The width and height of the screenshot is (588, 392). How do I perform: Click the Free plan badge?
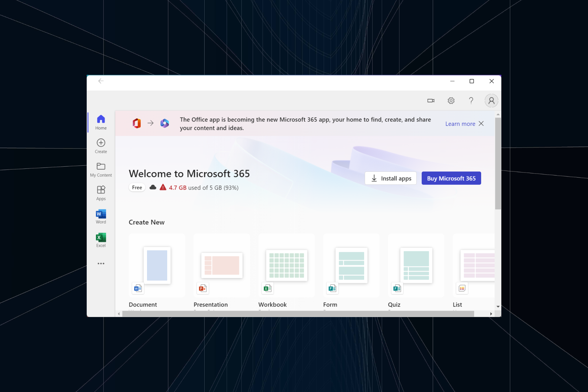[x=137, y=187]
